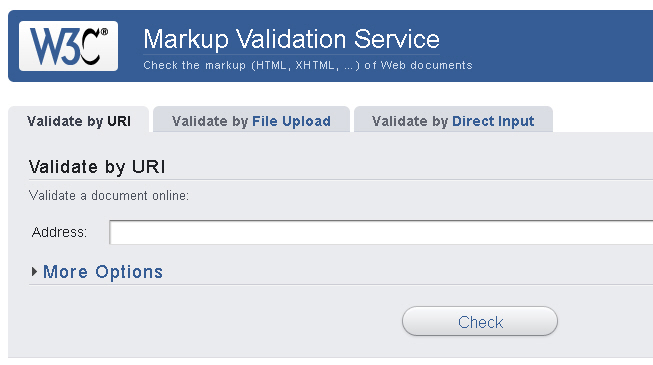Open the Validate by File Upload tab
The width and height of the screenshot is (653, 365).
(x=252, y=121)
